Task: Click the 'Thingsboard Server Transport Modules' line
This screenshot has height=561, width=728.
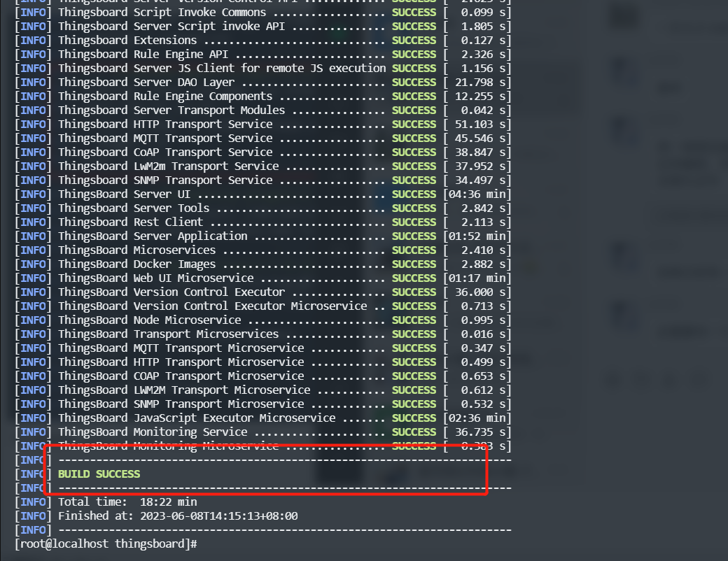Action: click(262, 111)
